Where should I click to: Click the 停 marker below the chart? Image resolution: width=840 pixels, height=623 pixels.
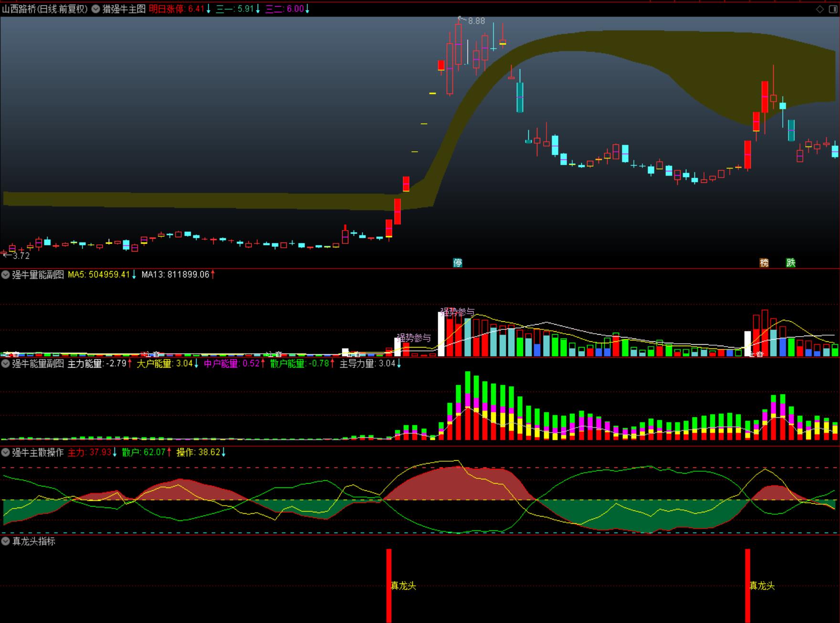[x=458, y=263]
